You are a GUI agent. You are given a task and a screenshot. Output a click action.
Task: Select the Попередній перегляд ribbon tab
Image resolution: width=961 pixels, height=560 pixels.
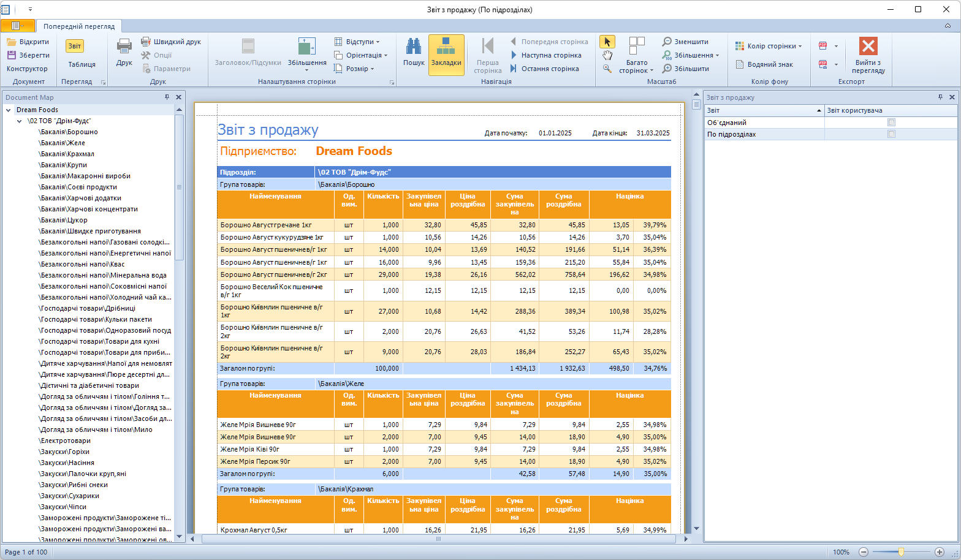coord(79,26)
